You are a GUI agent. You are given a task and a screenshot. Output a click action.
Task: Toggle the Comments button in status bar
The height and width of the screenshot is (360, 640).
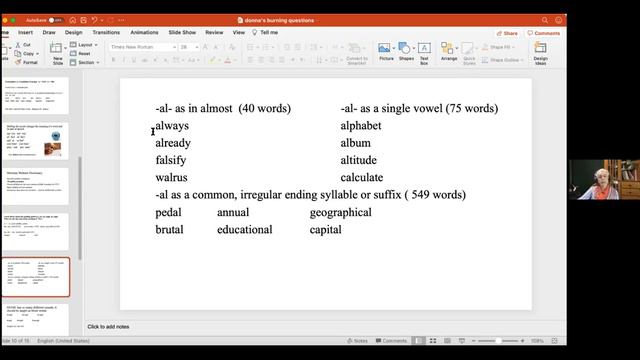tap(391, 340)
